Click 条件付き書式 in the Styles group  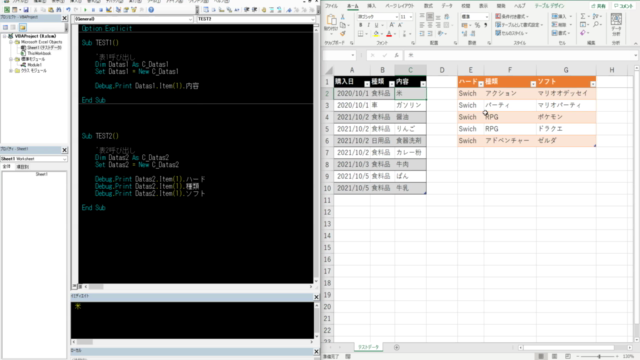512,16
